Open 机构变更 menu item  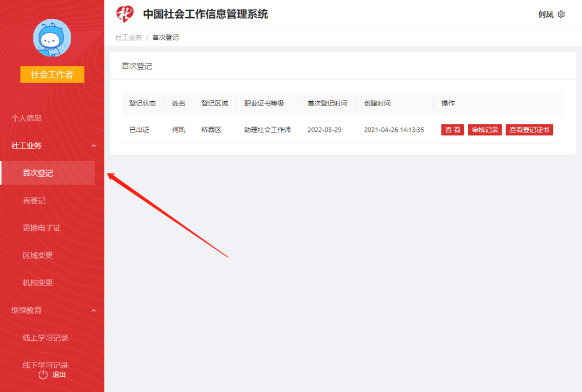click(38, 283)
